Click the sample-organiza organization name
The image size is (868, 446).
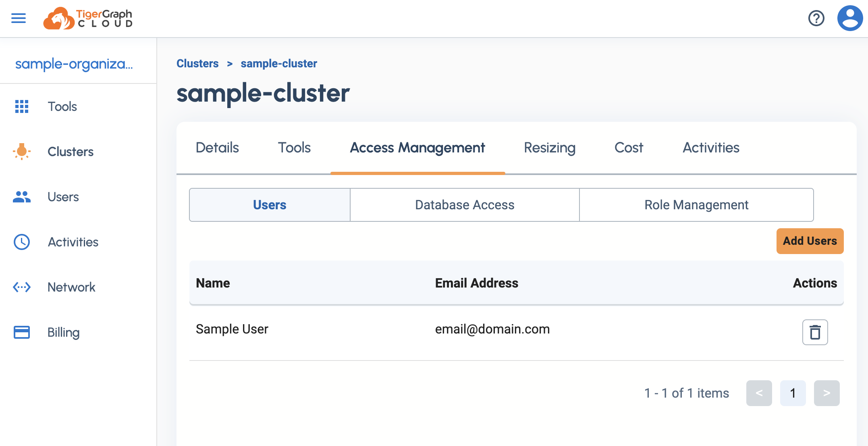pyautogui.click(x=74, y=64)
